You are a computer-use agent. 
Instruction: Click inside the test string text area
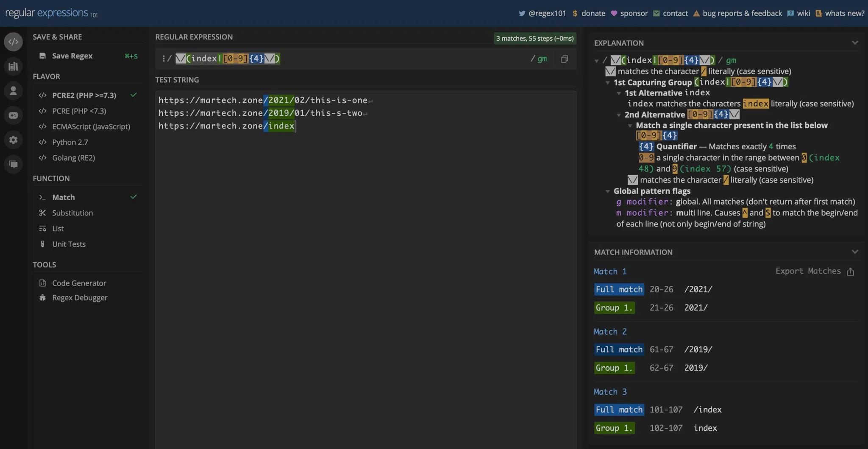click(x=364, y=254)
